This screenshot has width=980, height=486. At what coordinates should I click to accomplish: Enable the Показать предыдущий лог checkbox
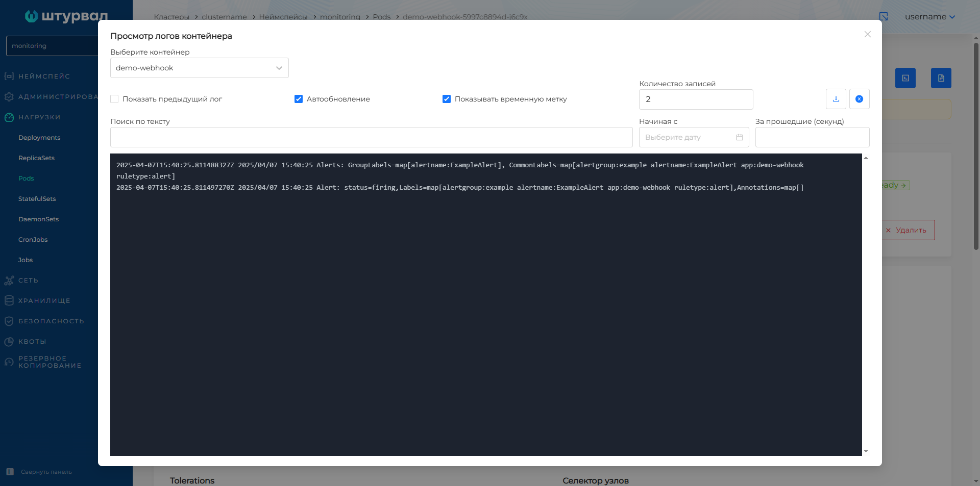tap(114, 99)
